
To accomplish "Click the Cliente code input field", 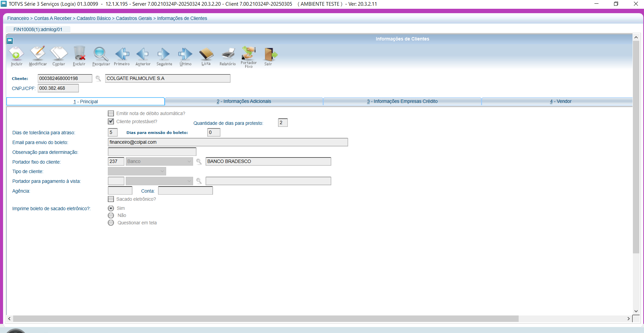I will (65, 79).
